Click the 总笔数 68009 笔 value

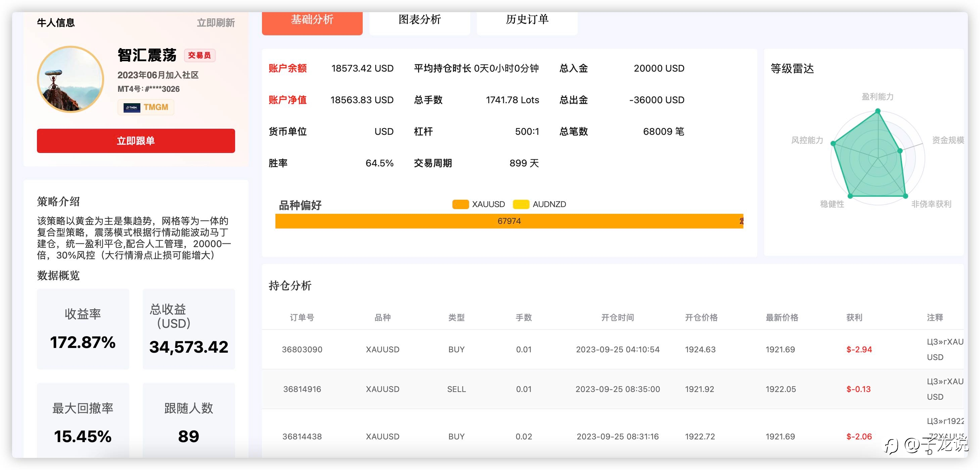[x=664, y=131]
